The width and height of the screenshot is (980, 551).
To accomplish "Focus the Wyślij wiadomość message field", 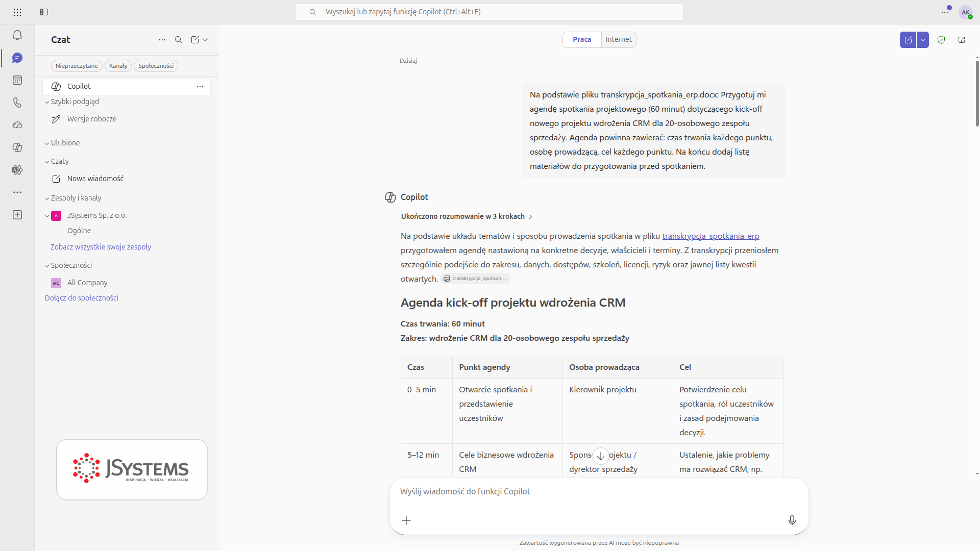I will [599, 492].
